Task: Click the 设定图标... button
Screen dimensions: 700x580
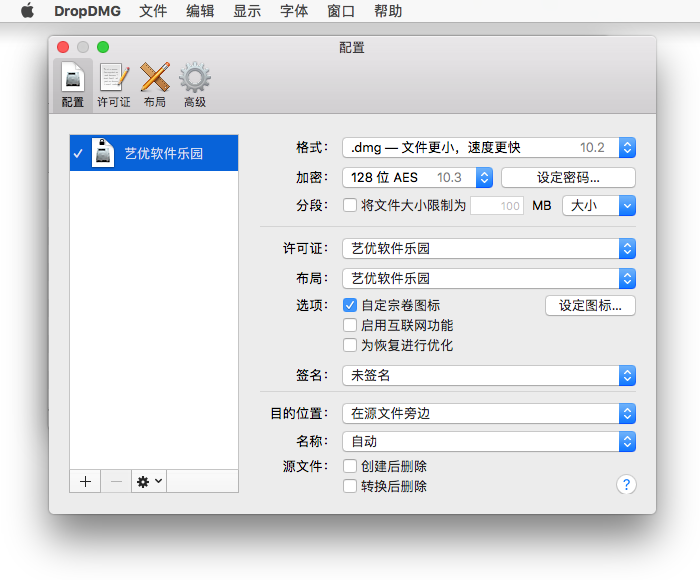Action: (x=590, y=305)
